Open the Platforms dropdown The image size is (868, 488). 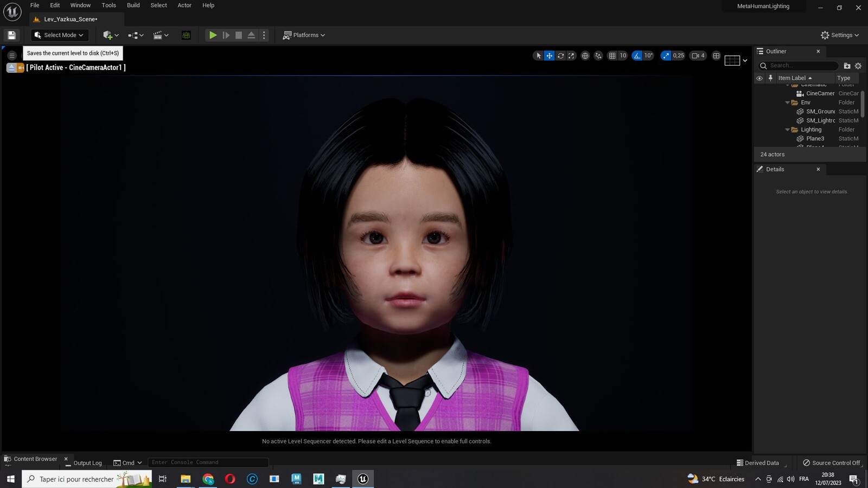click(x=304, y=35)
